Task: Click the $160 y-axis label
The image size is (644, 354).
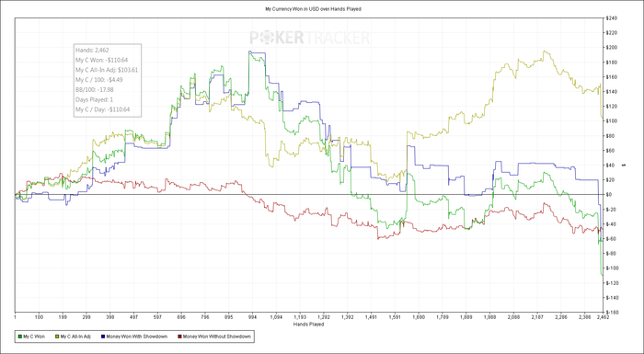Action: pyautogui.click(x=611, y=77)
